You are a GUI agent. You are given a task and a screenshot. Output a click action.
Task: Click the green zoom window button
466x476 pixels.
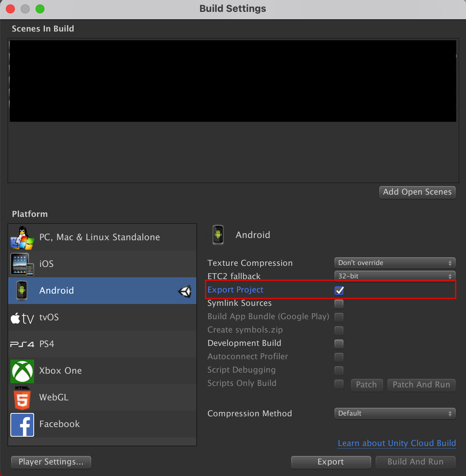pyautogui.click(x=40, y=9)
